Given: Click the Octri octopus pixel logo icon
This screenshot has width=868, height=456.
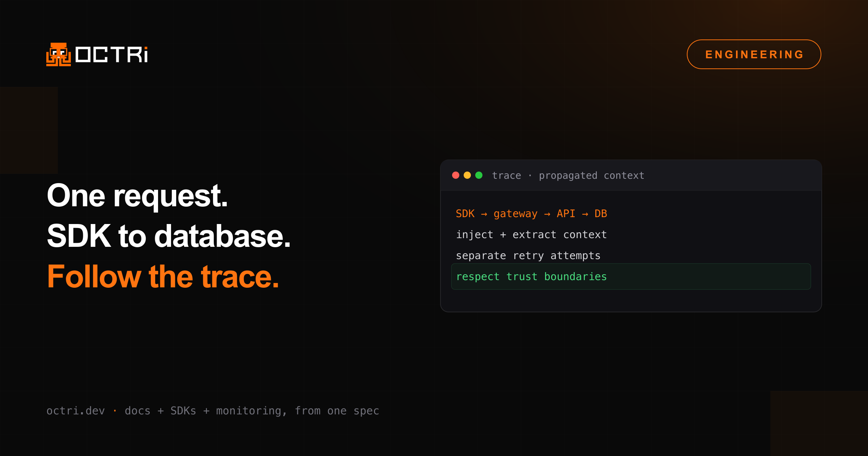Looking at the screenshot, I should coord(59,55).
